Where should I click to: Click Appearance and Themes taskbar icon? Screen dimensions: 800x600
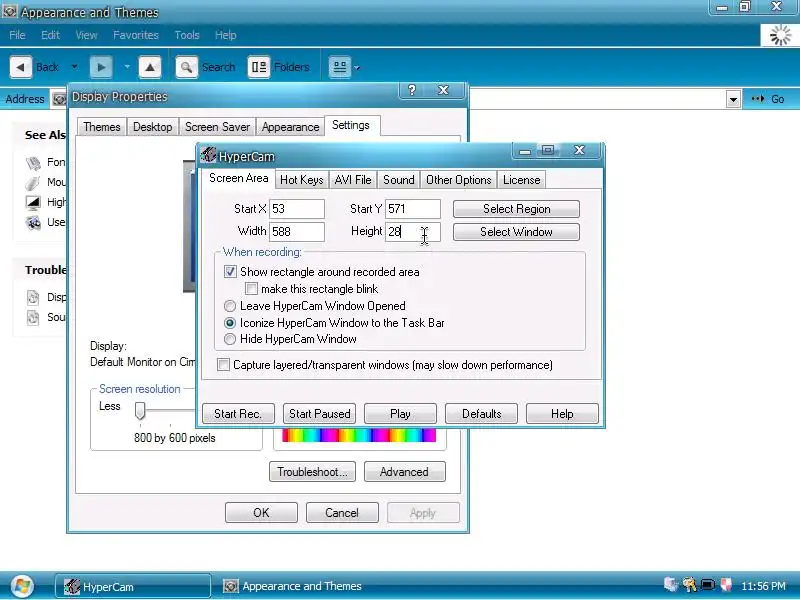tap(231, 586)
